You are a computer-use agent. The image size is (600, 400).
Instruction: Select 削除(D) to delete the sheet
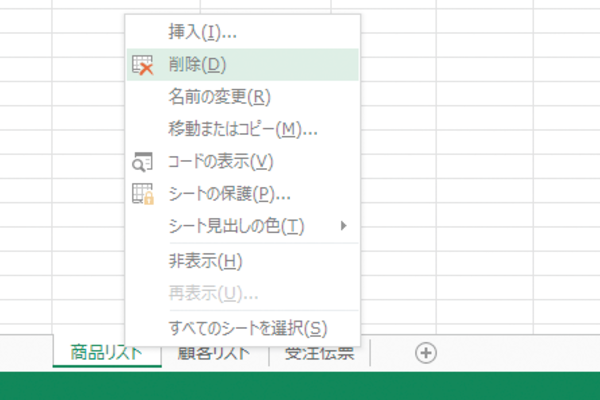pyautogui.click(x=243, y=65)
